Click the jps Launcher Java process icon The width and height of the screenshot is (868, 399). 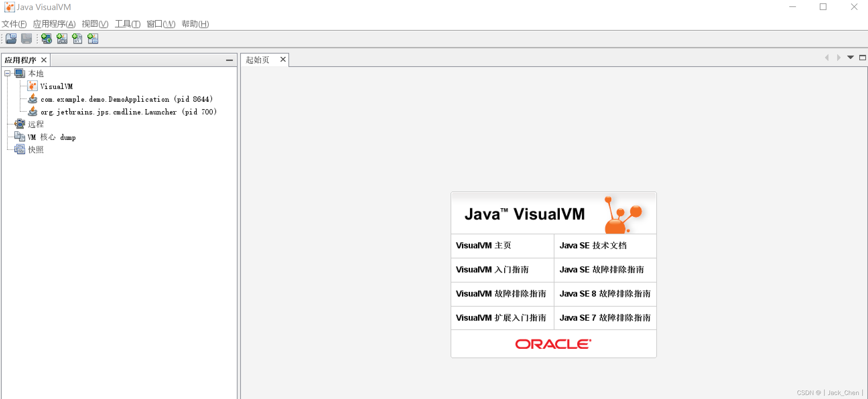point(33,111)
